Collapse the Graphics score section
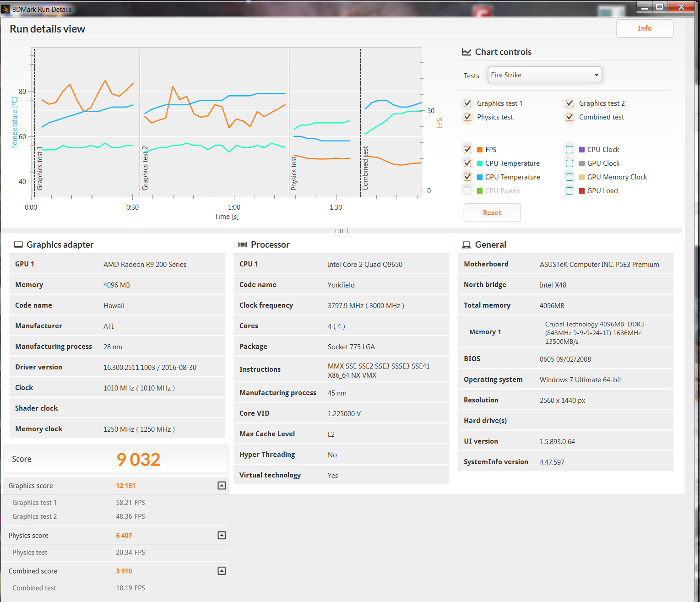700x602 pixels. (222, 486)
